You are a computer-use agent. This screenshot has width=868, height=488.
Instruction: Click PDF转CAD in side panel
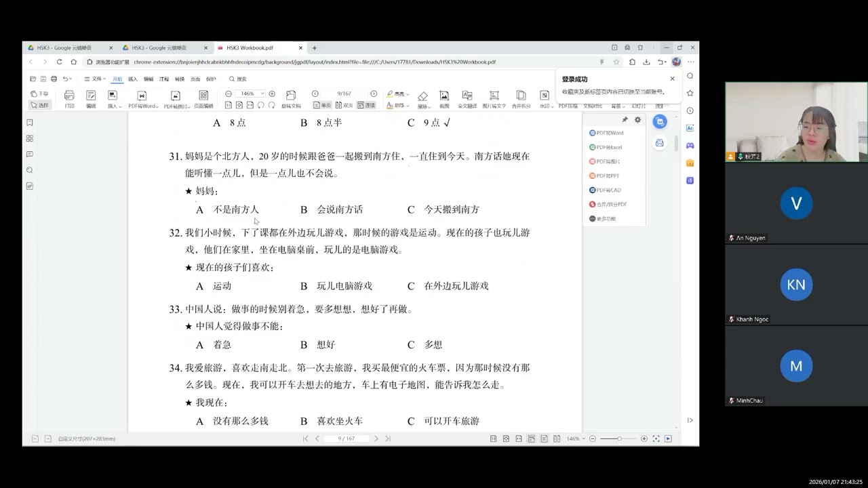(605, 190)
